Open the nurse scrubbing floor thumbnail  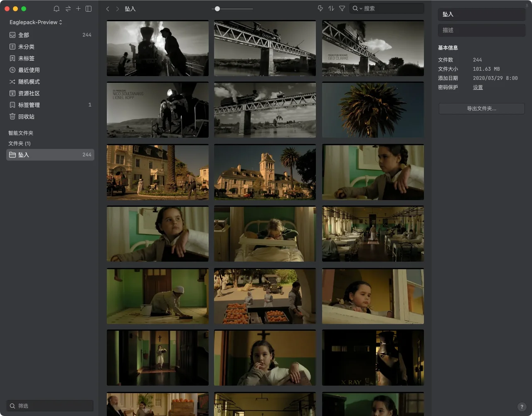(x=158, y=296)
